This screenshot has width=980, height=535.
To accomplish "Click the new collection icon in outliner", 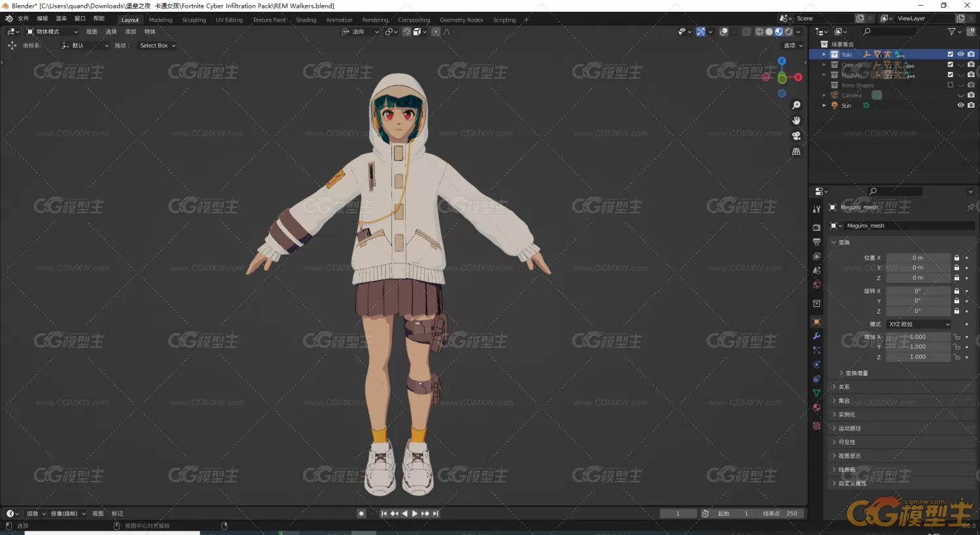I will pyautogui.click(x=971, y=31).
